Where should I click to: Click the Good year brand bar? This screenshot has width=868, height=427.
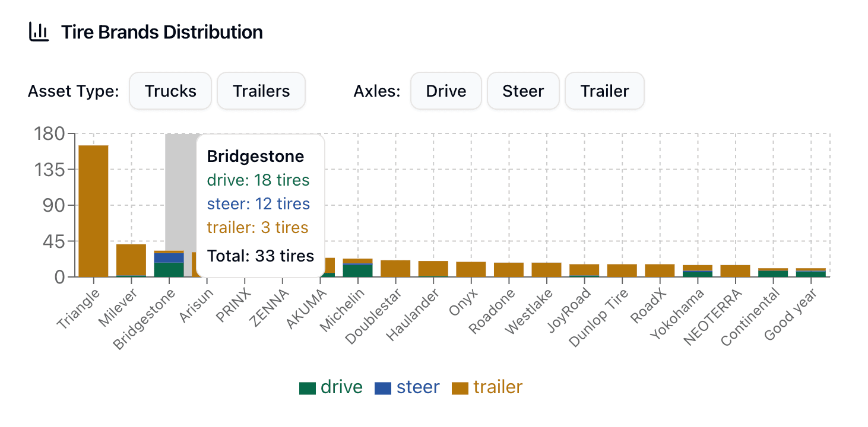coord(811,273)
